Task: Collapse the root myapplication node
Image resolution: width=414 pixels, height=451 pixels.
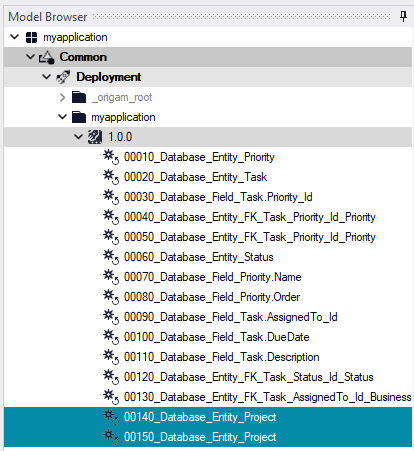Action: 14,37
